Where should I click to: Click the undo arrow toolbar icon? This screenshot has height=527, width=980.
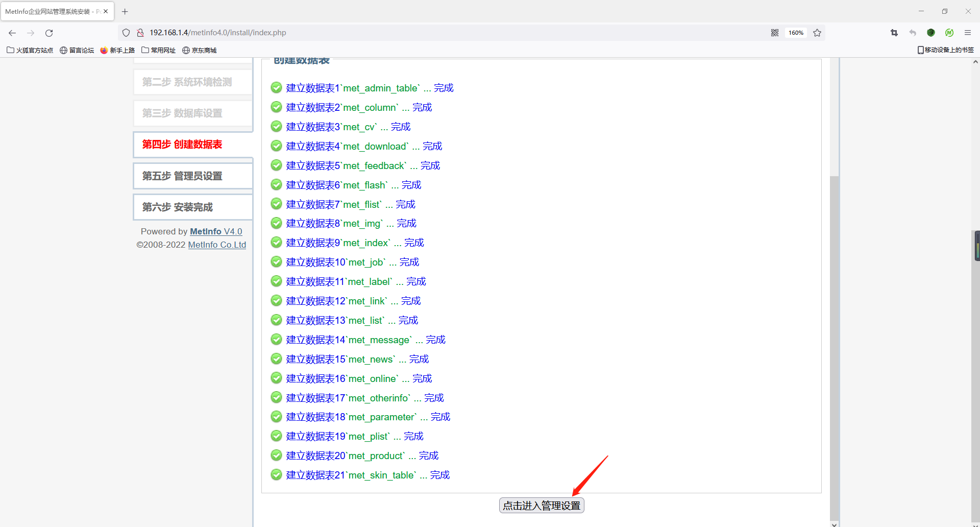click(913, 33)
